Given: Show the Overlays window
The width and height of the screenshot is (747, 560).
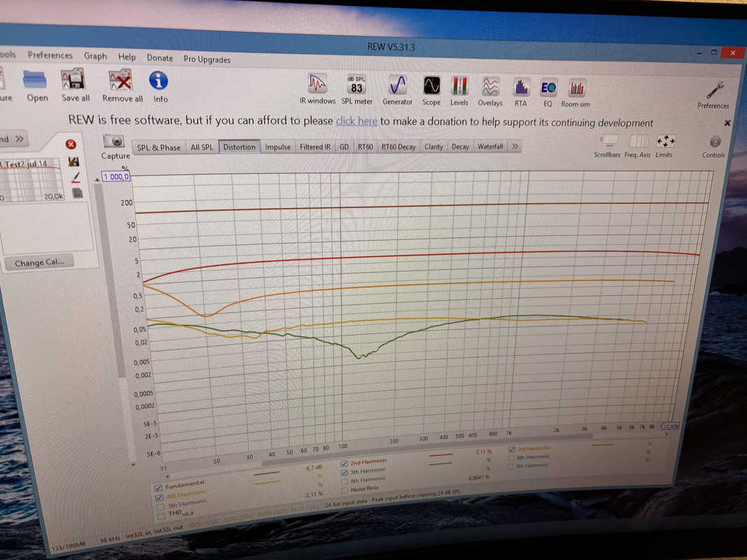Looking at the screenshot, I should (x=490, y=92).
